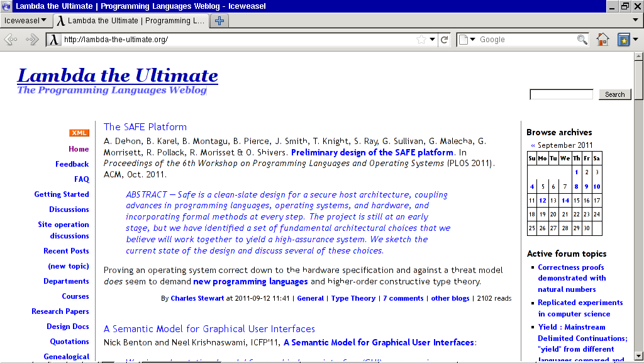Open Recent Posts in the sidebar

pyautogui.click(x=66, y=251)
